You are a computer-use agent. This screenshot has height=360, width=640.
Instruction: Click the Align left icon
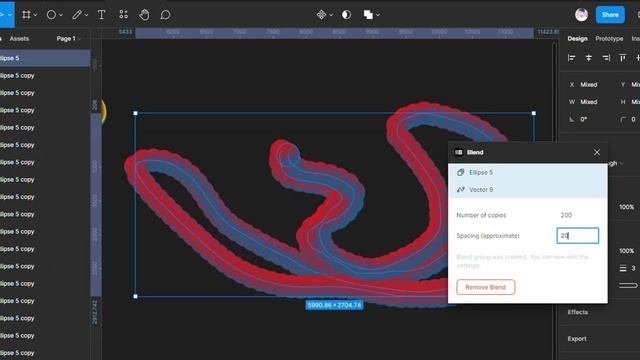point(571,58)
